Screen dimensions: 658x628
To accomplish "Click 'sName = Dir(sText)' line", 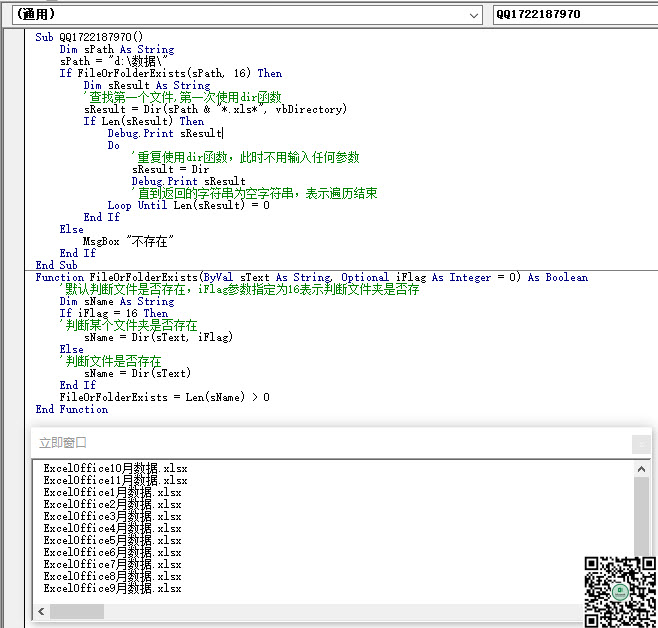I will coord(137,373).
